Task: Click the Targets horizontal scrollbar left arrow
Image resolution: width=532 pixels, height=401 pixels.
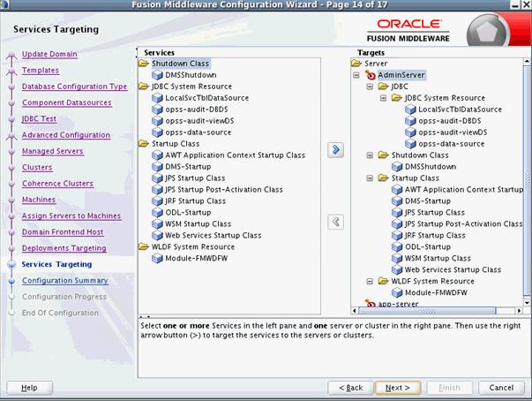Action: (355, 310)
